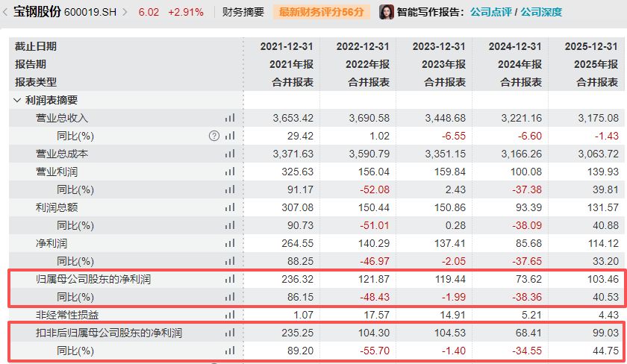Viewport: 627px width, 364px height.
Task: Select the 2022-12-31 column header
Action: [x=363, y=46]
